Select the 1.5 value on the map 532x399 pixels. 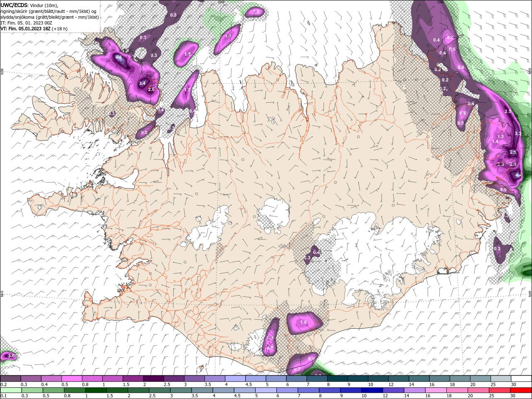(x=187, y=54)
